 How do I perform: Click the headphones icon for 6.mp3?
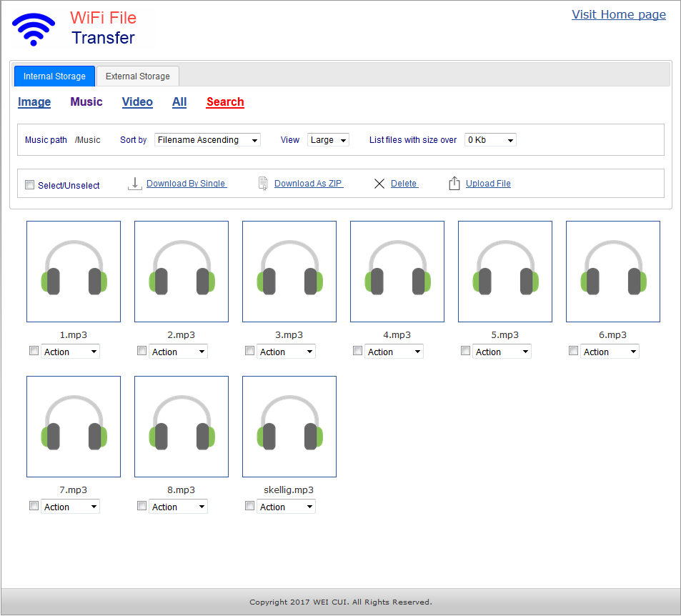pos(613,272)
